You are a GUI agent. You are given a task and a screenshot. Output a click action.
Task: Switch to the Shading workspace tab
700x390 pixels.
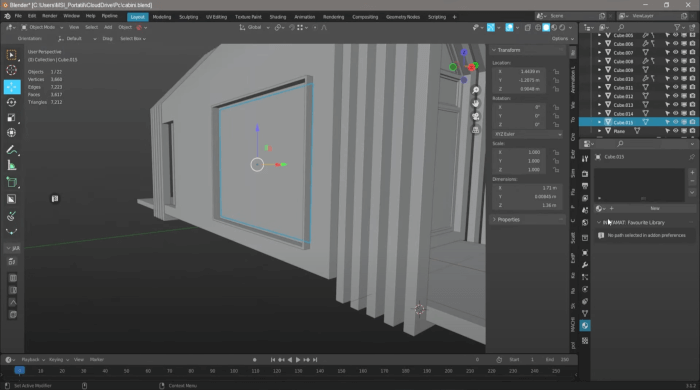[278, 17]
